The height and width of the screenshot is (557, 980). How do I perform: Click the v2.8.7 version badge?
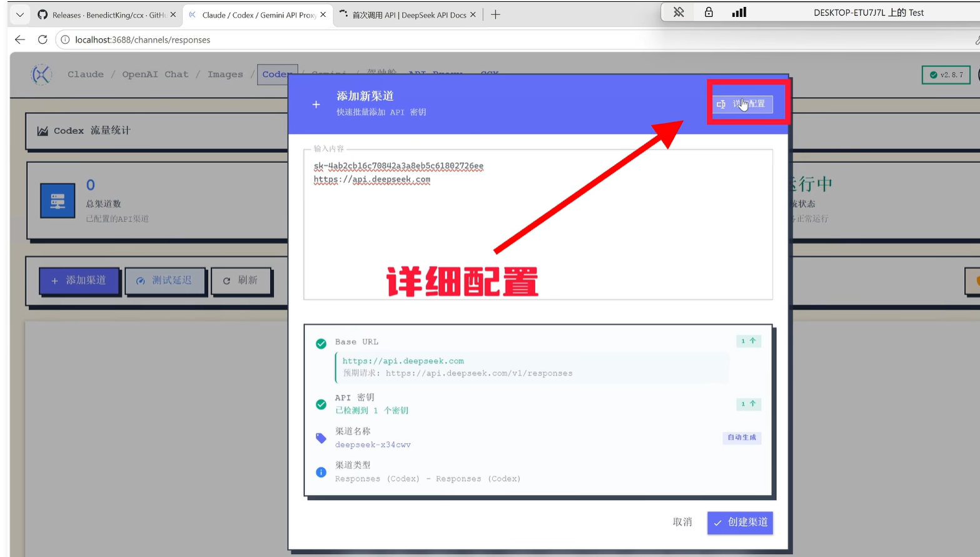(946, 74)
